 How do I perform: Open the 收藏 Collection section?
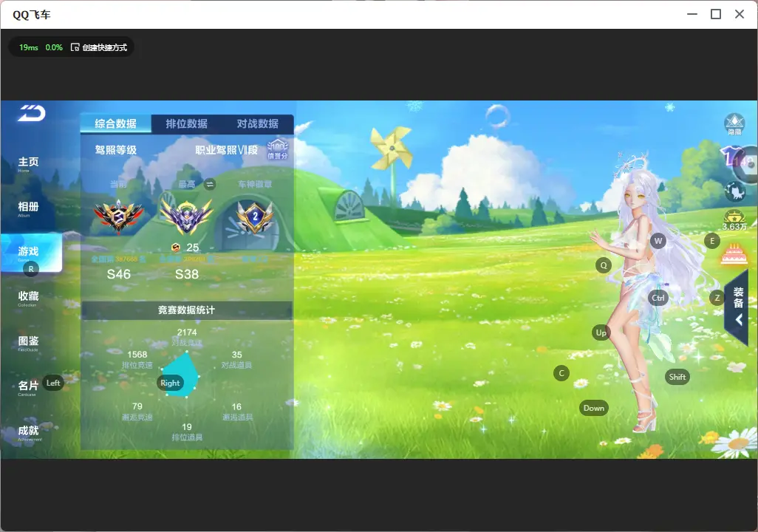pyautogui.click(x=28, y=298)
